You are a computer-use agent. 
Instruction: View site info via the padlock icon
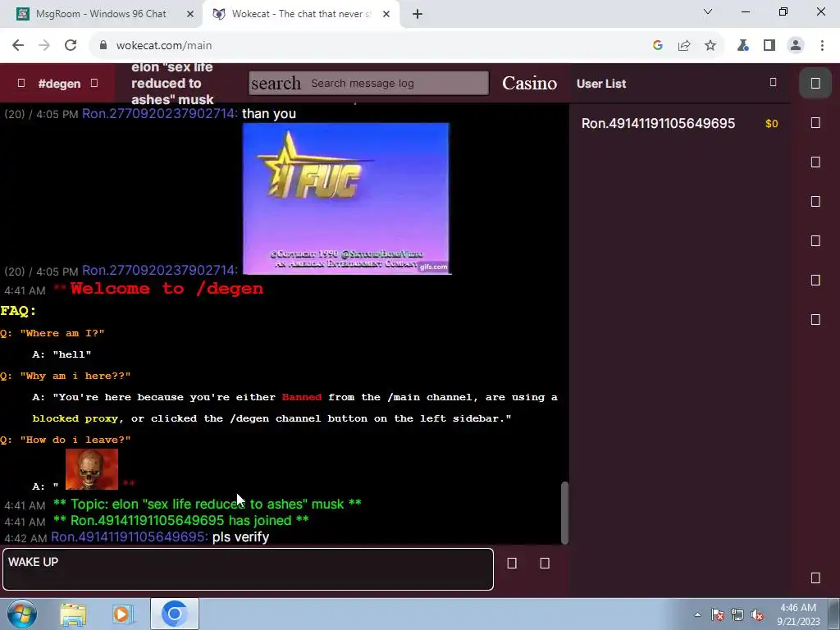pos(103,46)
